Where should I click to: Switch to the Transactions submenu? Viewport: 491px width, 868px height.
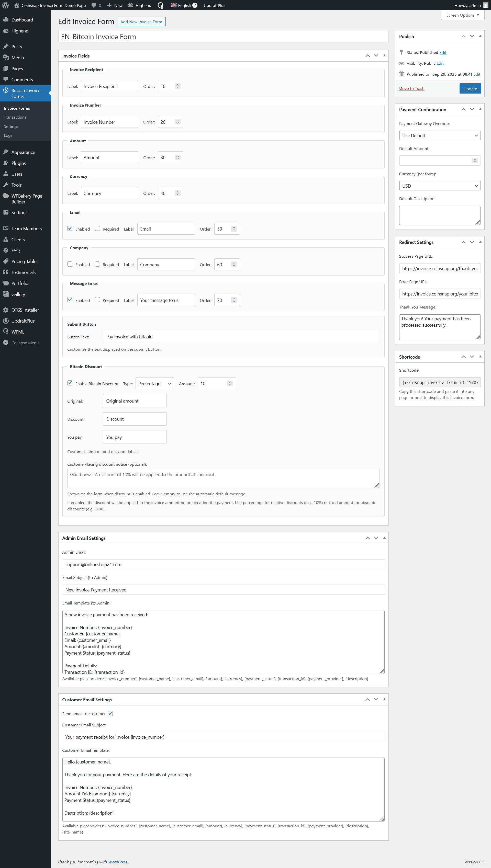(x=15, y=117)
